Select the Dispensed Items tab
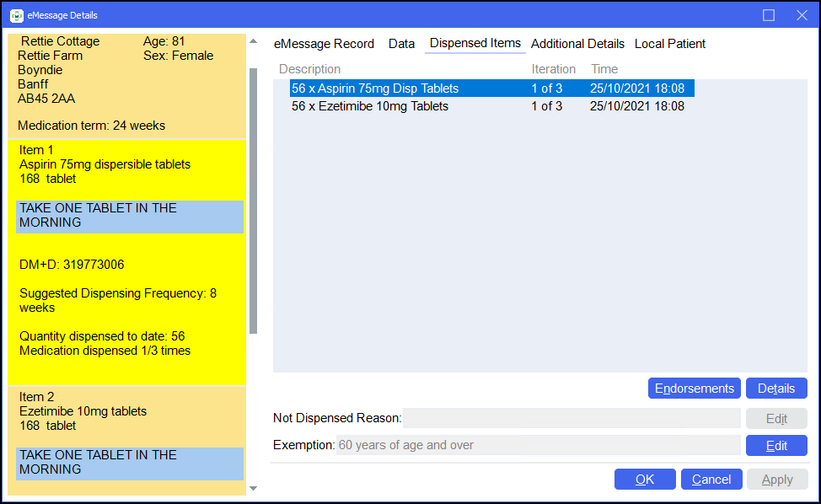Image resolution: width=821 pixels, height=504 pixels. pyautogui.click(x=475, y=43)
